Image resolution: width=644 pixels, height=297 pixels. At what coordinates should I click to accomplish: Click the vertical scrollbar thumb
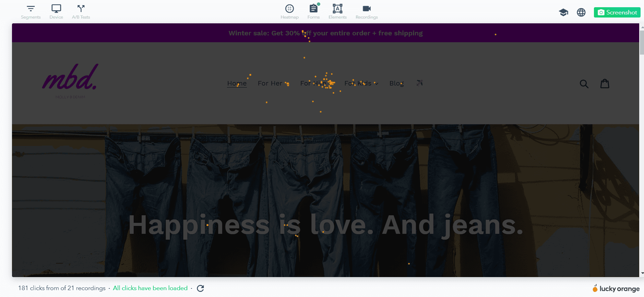pyautogui.click(x=642, y=42)
